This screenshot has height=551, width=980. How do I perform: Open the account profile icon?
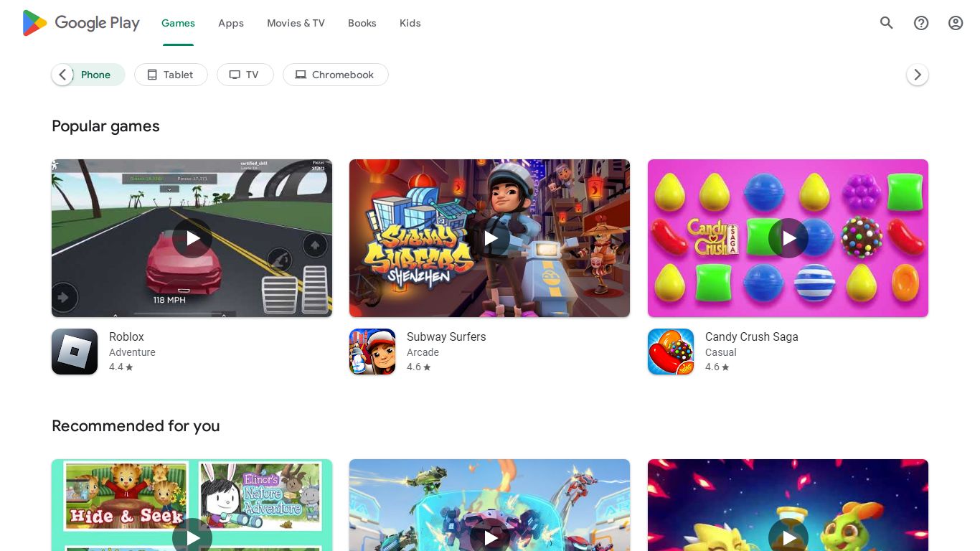click(956, 23)
